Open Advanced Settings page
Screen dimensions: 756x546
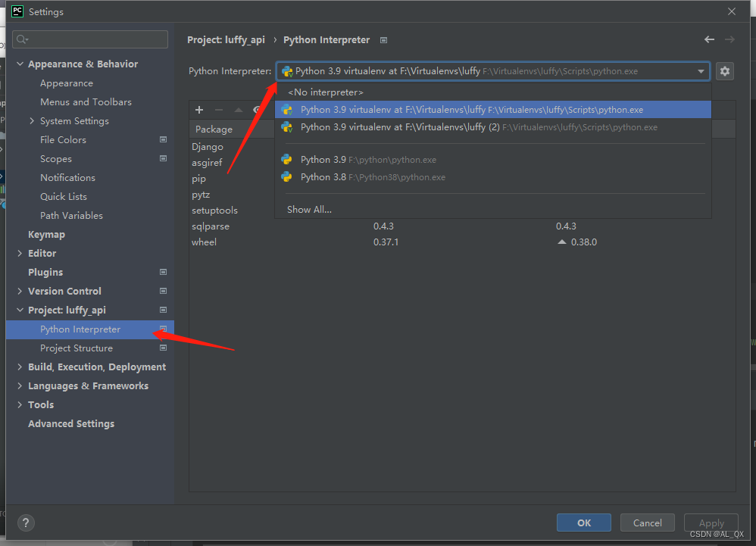(71, 423)
